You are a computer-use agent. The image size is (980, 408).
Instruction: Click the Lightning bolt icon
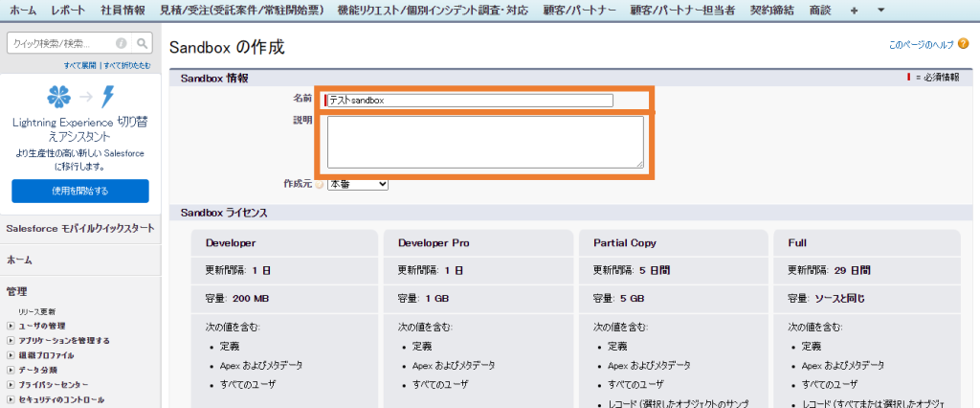coord(108,96)
